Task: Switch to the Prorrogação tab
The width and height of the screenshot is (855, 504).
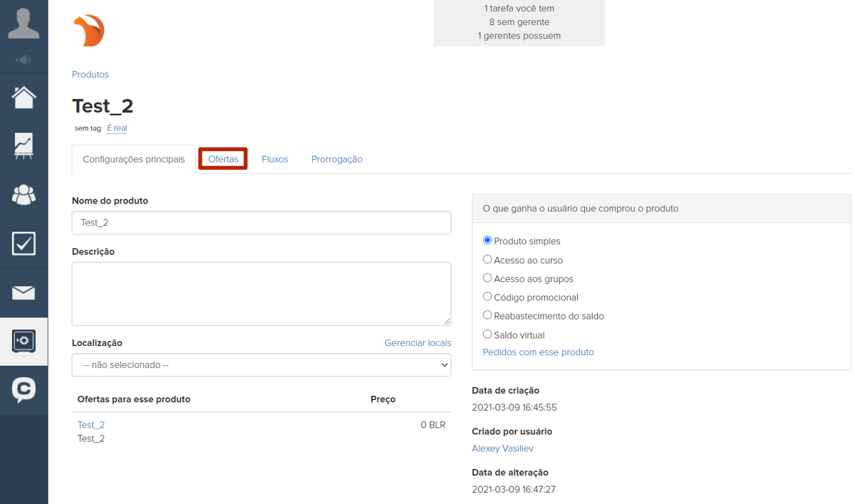Action: coord(336,159)
